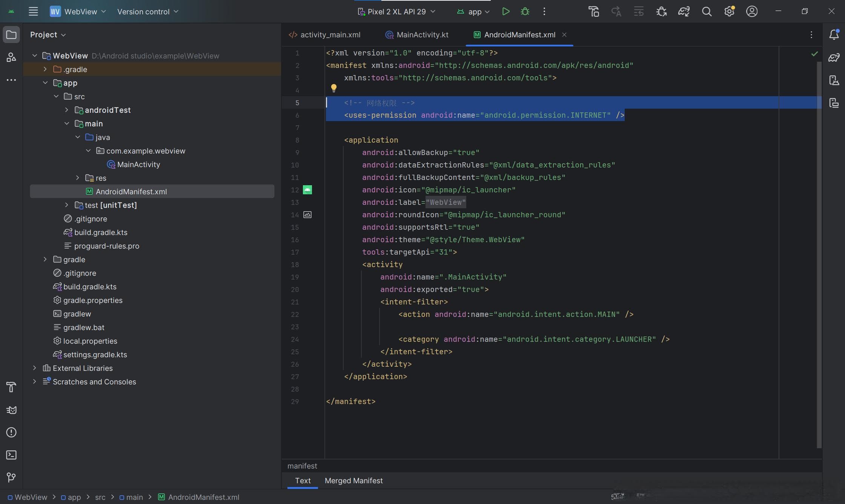Screen dimensions: 845x504
Task: Expand the .gradle folder
Action: (45, 69)
